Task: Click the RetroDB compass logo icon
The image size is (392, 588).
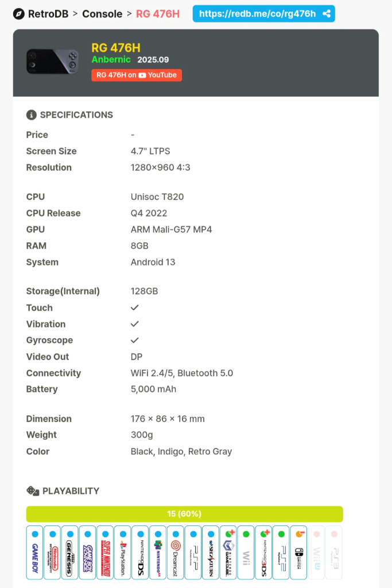Action: tap(18, 14)
